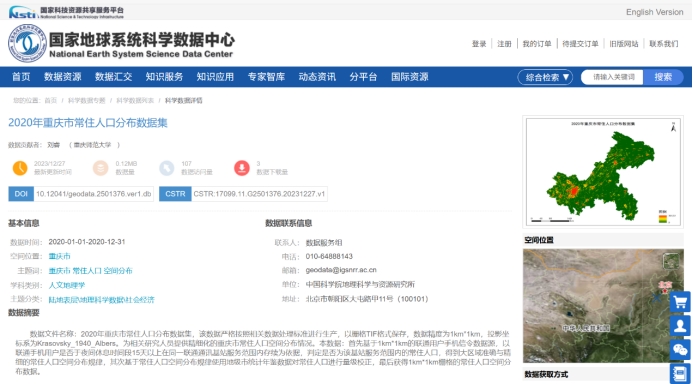Click the 数据获取方式 heading
This screenshot has height=384, width=693.
pyautogui.click(x=546, y=374)
